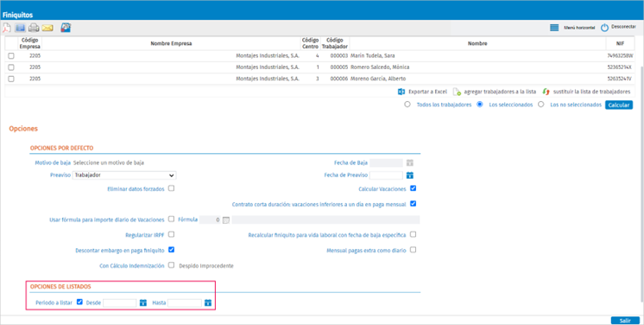The width and height of the screenshot is (644, 325).
Task: Enable the Regularizar IRPF checkbox
Action: (x=171, y=234)
